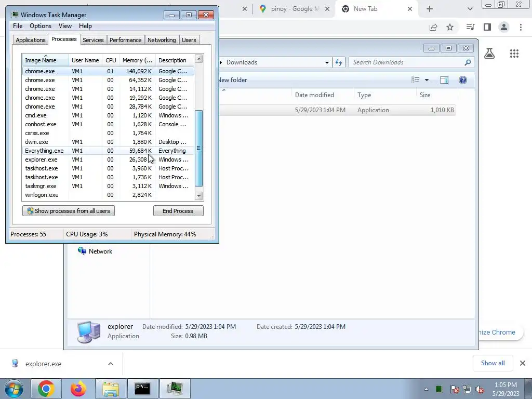Screen dimensions: 532x399
Task: Open explorer.exe download options chevron
Action: (111, 364)
